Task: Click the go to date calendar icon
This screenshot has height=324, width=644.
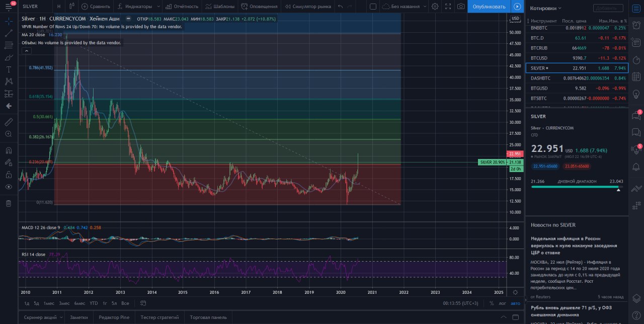Action: click(143, 303)
